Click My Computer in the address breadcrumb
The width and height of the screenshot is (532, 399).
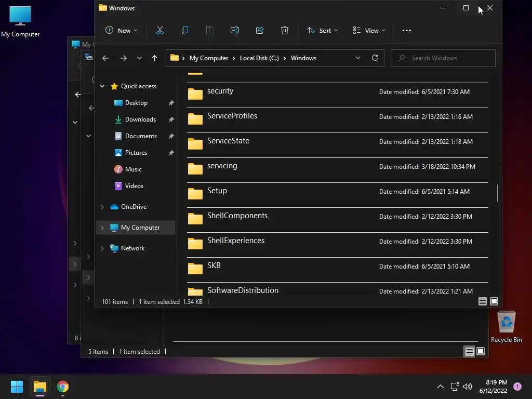[209, 58]
